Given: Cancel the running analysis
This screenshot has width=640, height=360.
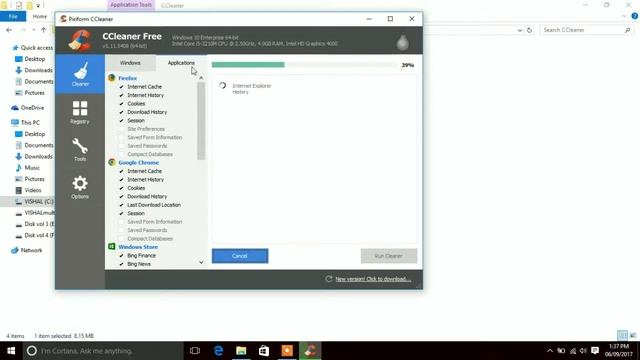Looking at the screenshot, I should point(240,256).
